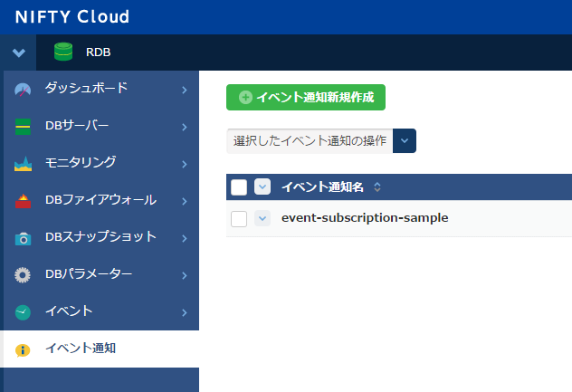Open the モニタリング menu item
The height and width of the screenshot is (392, 572).
tap(101, 164)
